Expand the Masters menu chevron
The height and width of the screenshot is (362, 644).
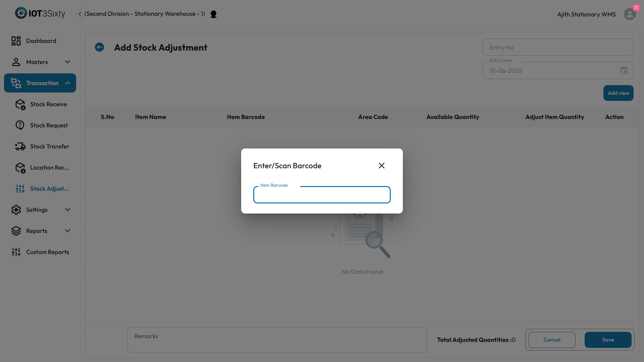click(67, 62)
